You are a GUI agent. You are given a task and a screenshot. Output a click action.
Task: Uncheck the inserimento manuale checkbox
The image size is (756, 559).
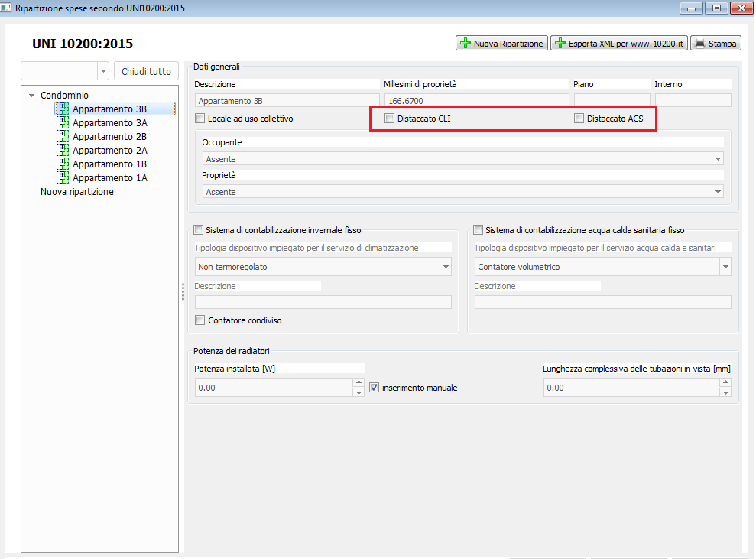[x=375, y=388]
